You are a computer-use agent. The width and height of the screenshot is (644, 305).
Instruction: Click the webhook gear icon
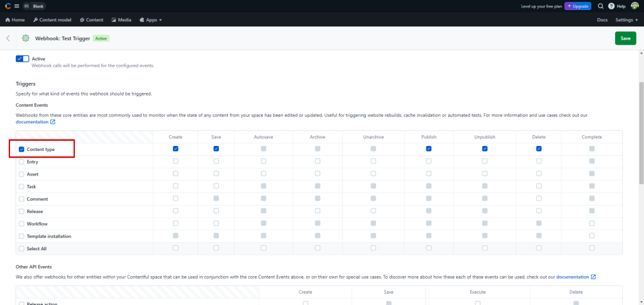click(x=26, y=38)
